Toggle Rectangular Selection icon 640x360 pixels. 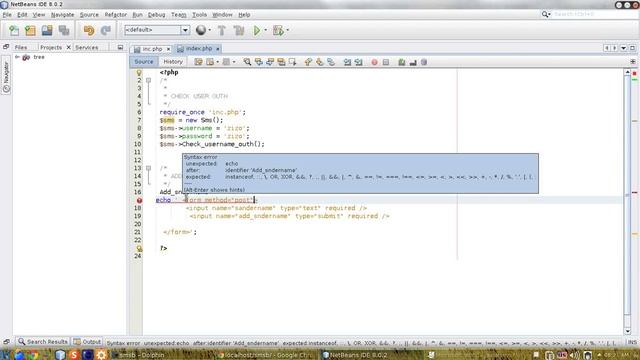click(x=293, y=62)
